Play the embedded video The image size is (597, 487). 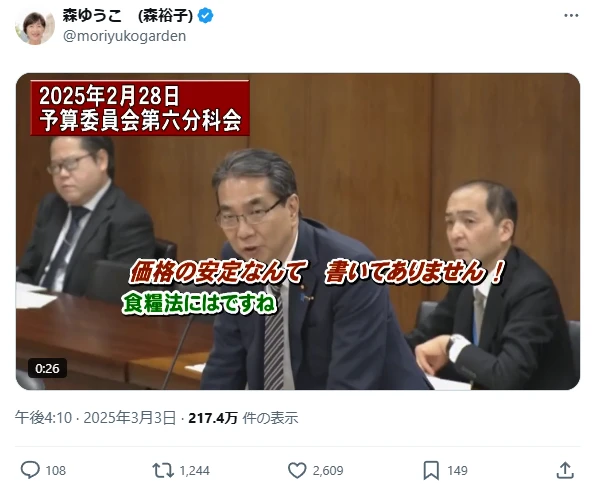pos(298,231)
